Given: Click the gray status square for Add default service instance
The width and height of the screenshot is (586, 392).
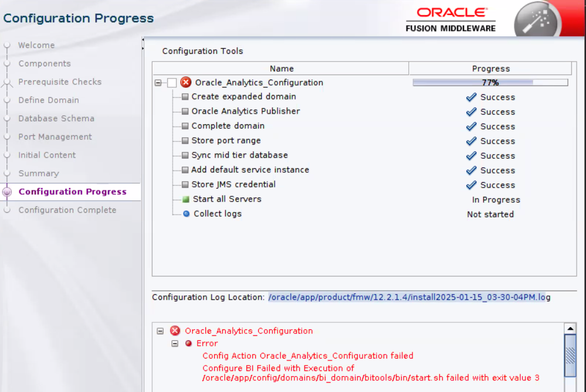Looking at the screenshot, I should (x=185, y=170).
